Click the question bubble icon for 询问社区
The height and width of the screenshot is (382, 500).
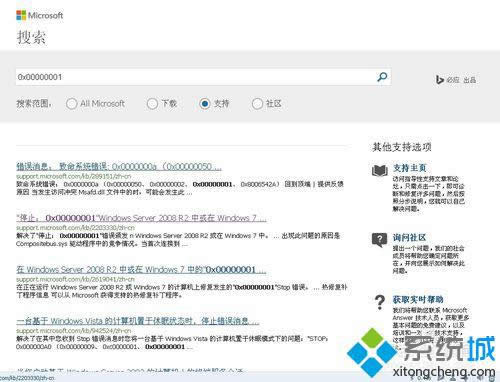click(x=379, y=240)
